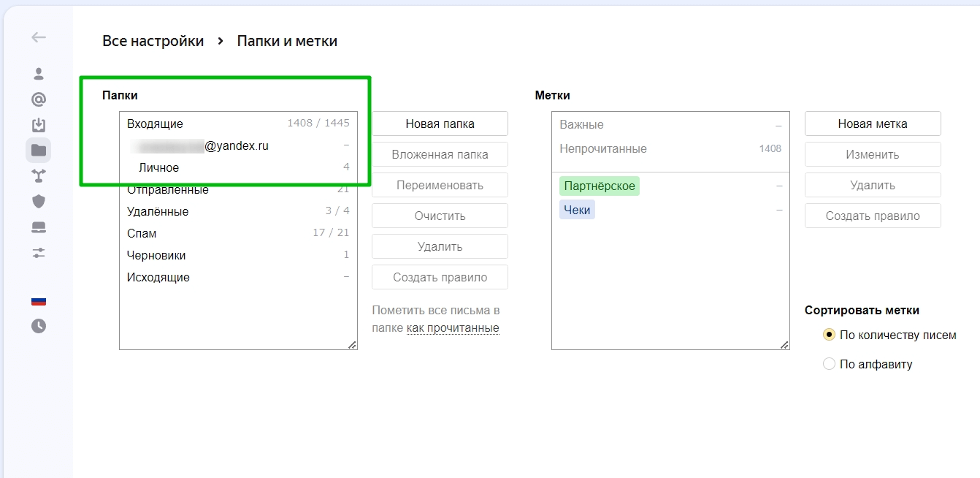Click the back arrow icon in sidebar
The height and width of the screenshot is (478, 980).
pyautogui.click(x=39, y=37)
